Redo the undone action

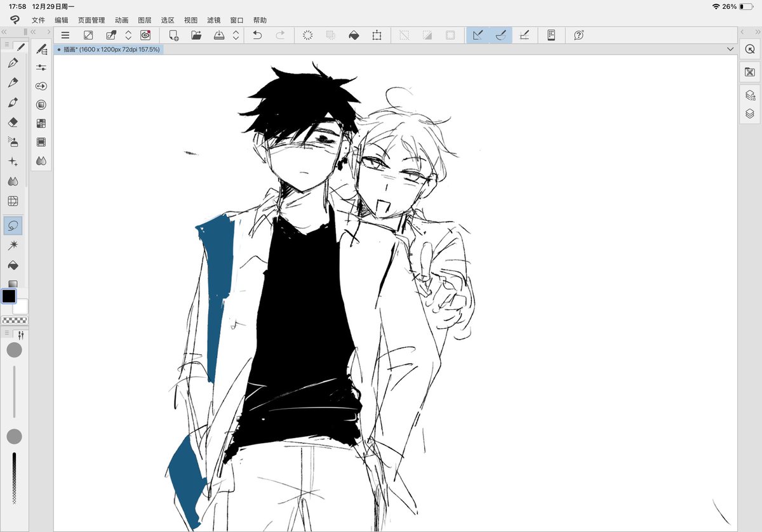click(x=280, y=36)
